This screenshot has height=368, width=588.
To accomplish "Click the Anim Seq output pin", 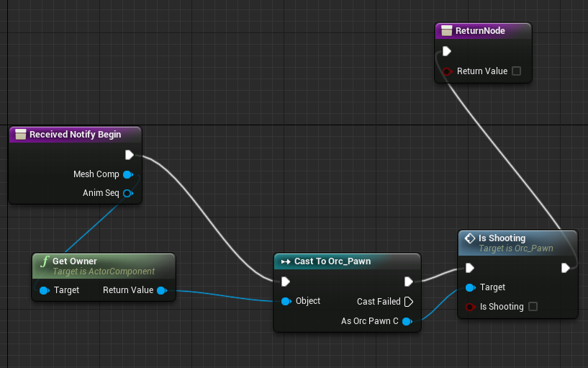I will click(128, 193).
